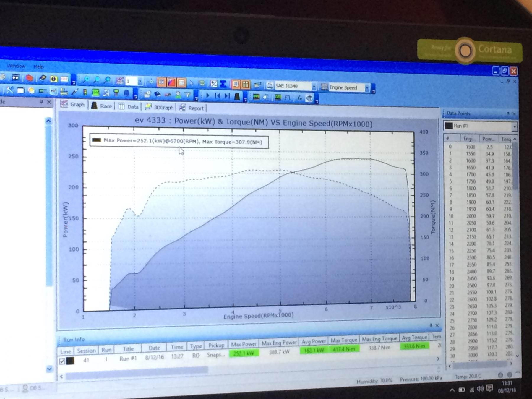
Task: Open the Run #1 dropdown in Data Points
Action: click(515, 126)
